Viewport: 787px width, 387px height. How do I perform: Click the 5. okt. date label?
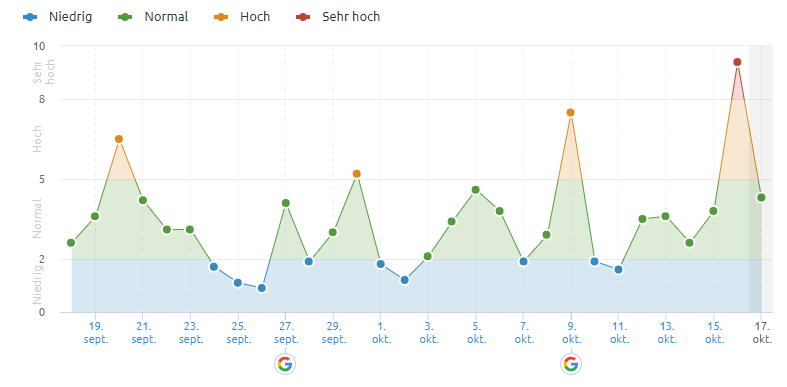click(x=477, y=333)
